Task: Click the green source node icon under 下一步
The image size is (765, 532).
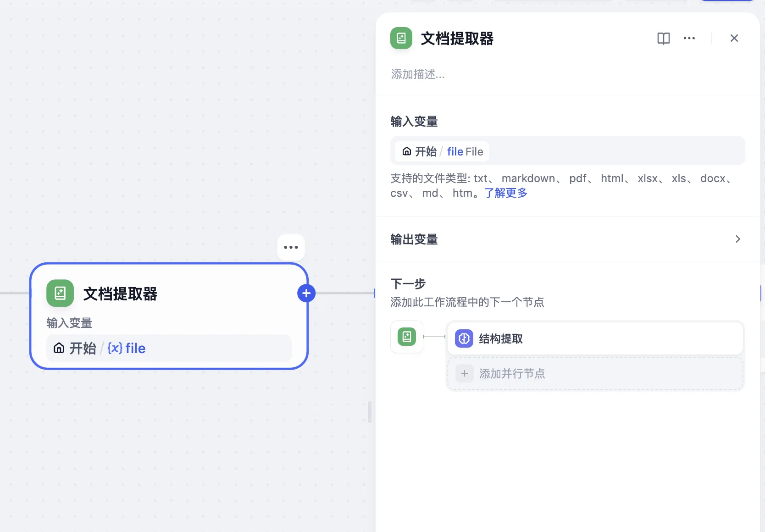Action: [x=407, y=337]
